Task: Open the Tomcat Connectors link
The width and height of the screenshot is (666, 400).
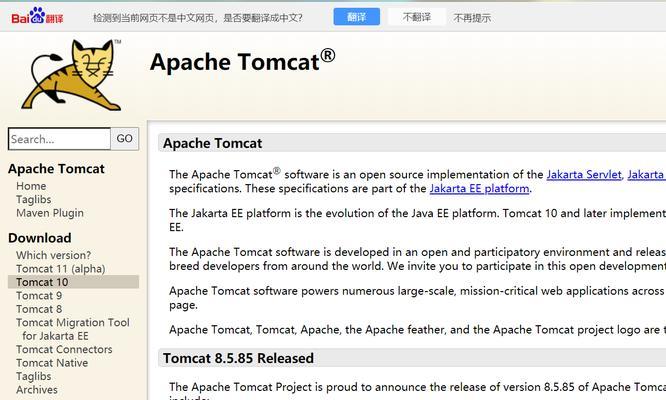Action: click(x=64, y=349)
